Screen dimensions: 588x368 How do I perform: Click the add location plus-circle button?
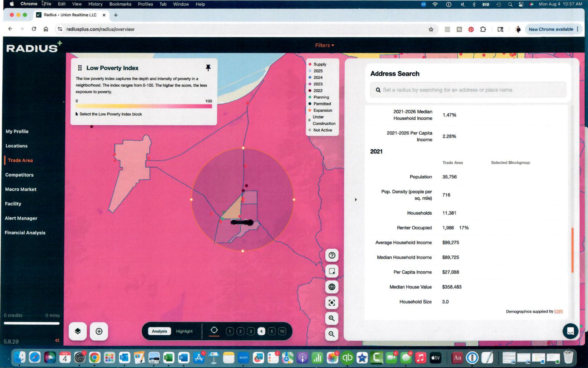tap(99, 331)
